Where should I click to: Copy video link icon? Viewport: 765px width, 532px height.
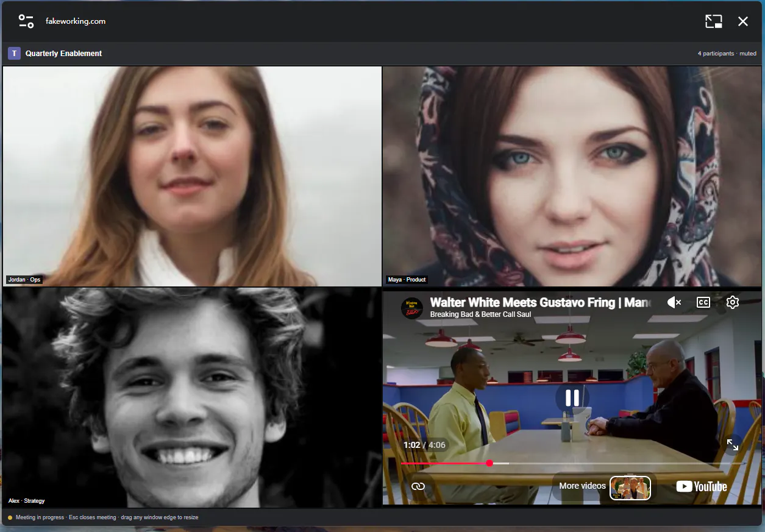click(418, 486)
